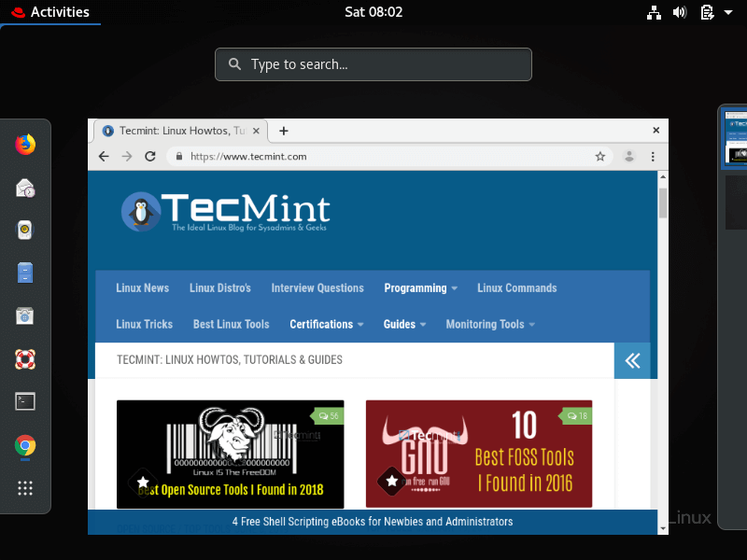Open the clock Sat 08:02

(x=373, y=12)
